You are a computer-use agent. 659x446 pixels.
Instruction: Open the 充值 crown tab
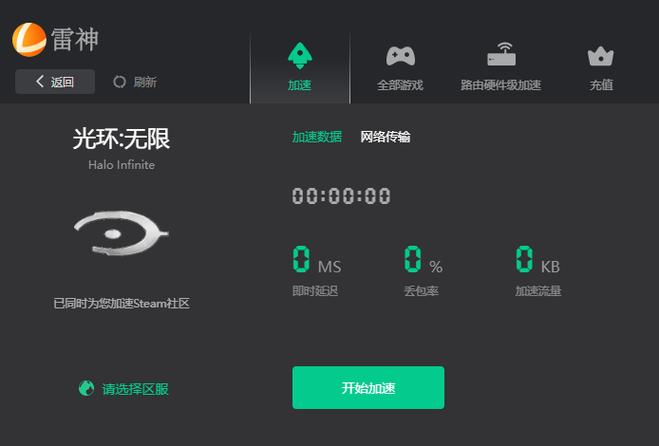click(x=601, y=67)
